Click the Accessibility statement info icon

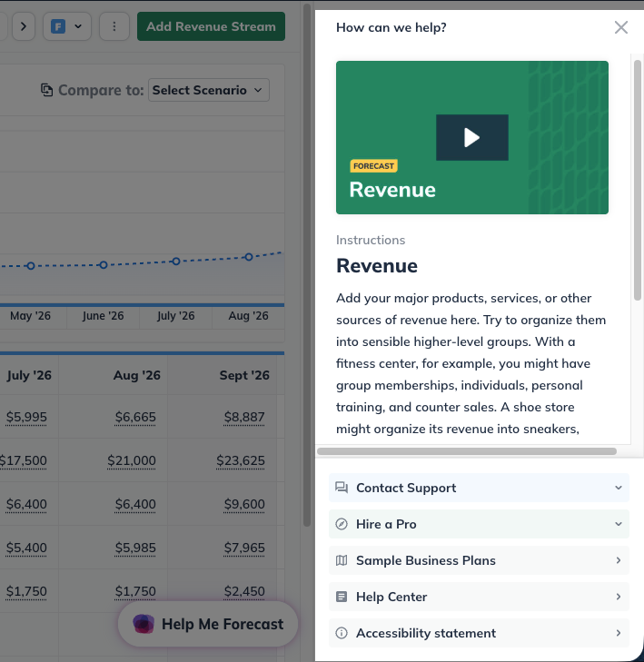(342, 633)
